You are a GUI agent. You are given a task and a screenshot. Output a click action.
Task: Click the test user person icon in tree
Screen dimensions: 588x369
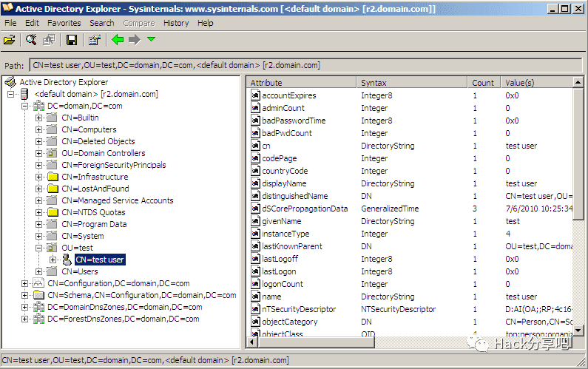(x=67, y=260)
